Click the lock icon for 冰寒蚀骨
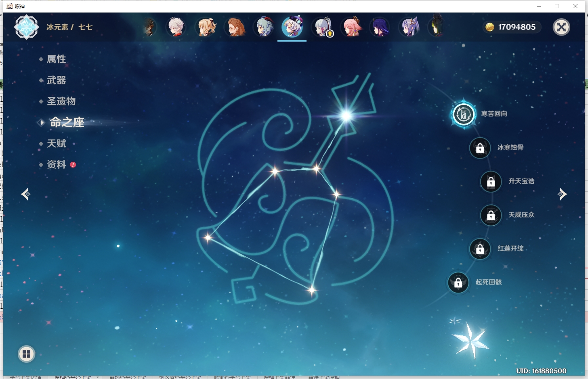Image resolution: width=588 pixels, height=379 pixels. pyautogui.click(x=480, y=148)
